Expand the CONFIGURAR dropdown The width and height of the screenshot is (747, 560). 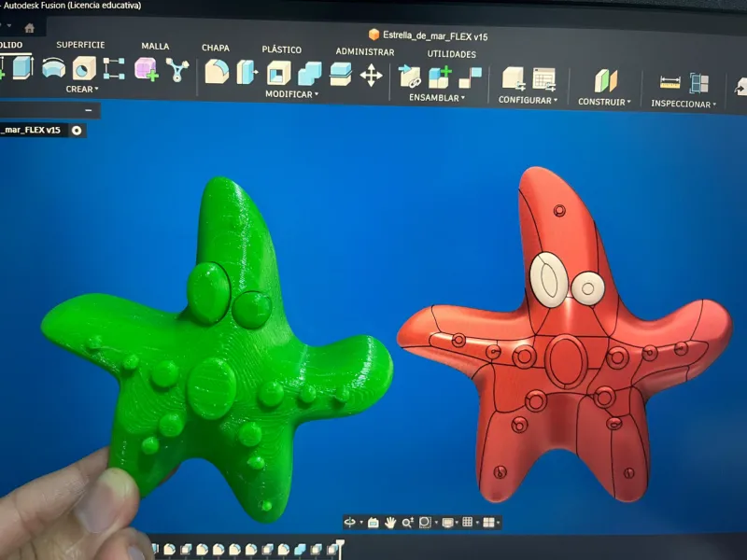pos(528,100)
